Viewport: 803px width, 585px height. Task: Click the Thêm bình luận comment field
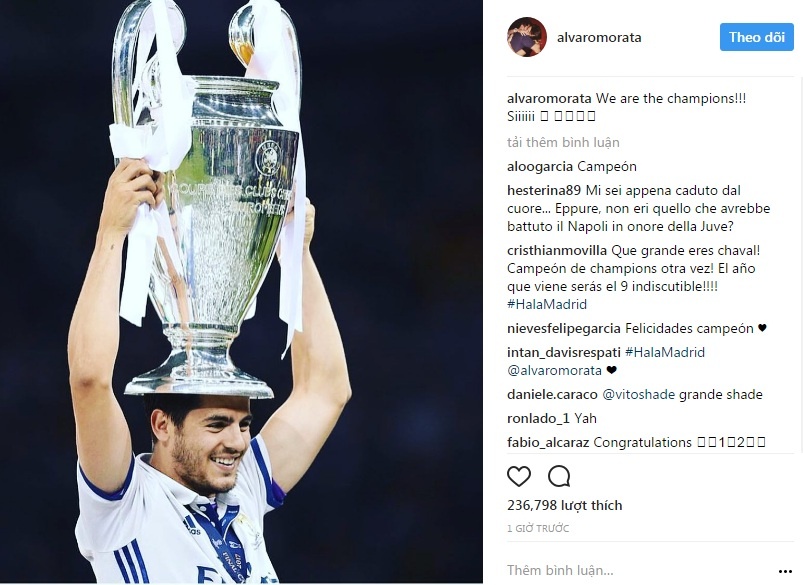pyautogui.click(x=639, y=570)
